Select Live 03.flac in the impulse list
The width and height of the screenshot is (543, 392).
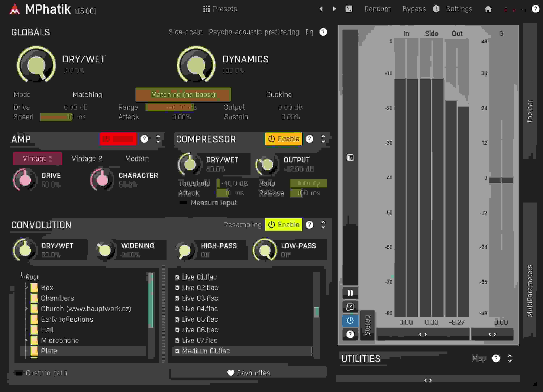200,298
